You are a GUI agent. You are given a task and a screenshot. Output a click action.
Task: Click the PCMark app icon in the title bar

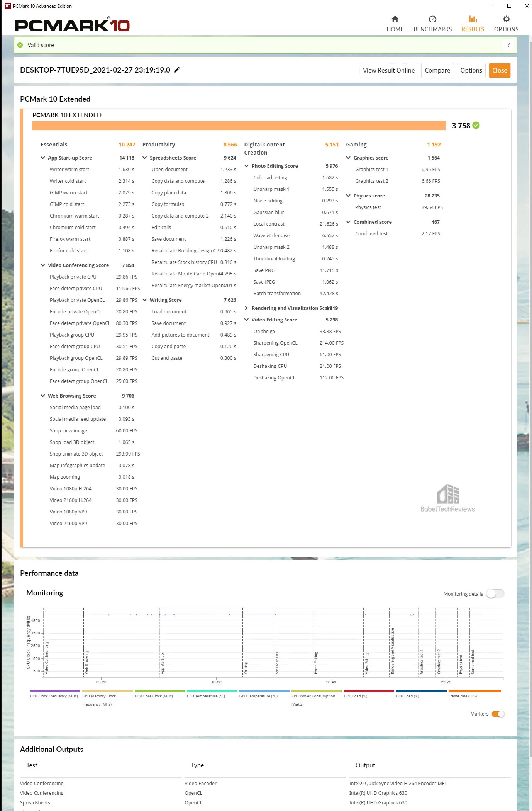pyautogui.click(x=7, y=6)
